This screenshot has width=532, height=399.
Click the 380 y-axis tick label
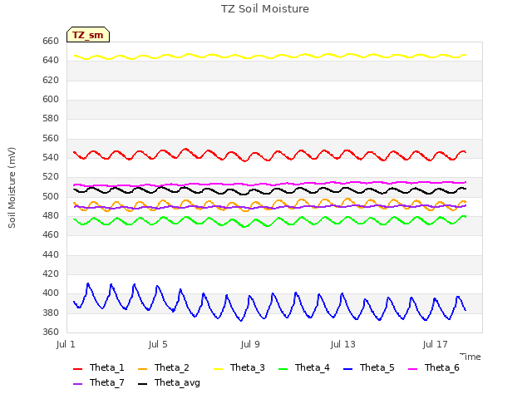click(x=51, y=313)
